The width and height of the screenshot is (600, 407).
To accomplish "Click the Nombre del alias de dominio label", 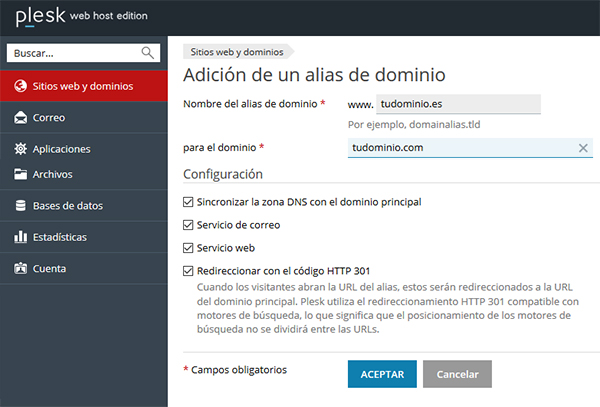I will 250,104.
